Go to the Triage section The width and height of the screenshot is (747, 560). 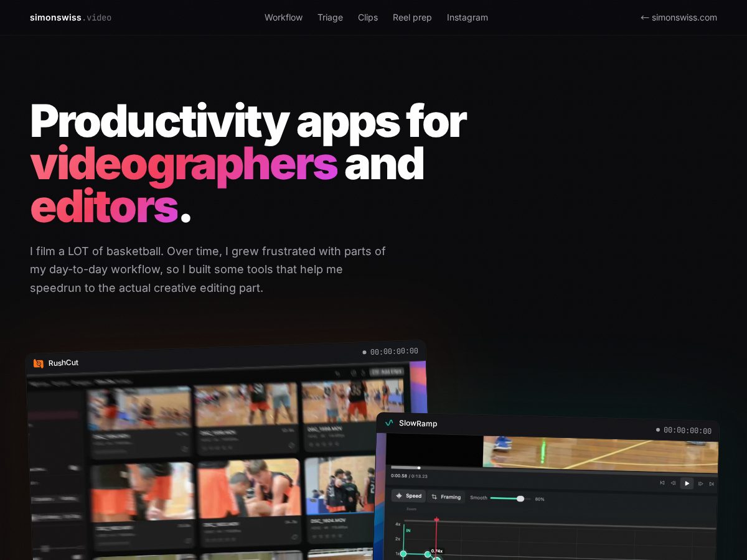[330, 17]
